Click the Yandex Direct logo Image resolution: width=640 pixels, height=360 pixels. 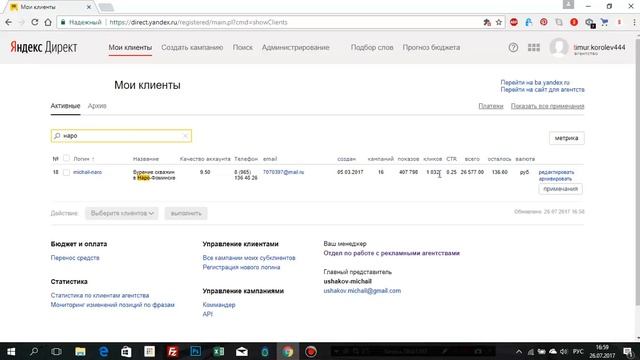click(x=44, y=47)
